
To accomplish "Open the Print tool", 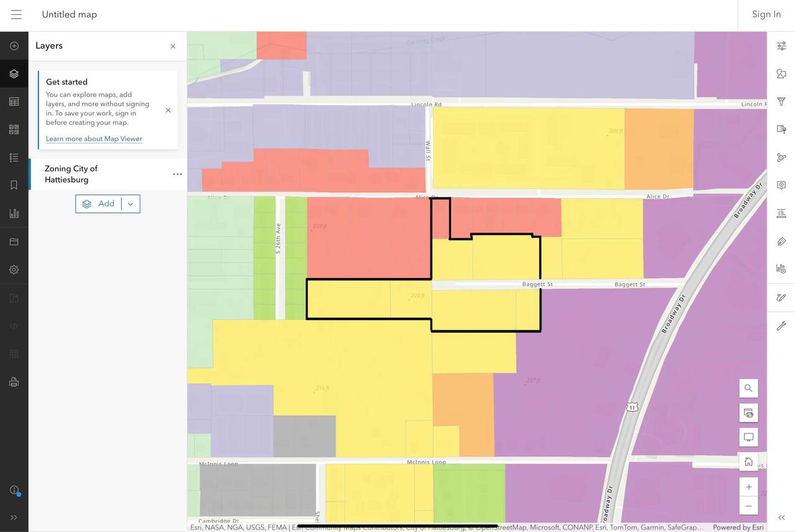I will tap(14, 382).
